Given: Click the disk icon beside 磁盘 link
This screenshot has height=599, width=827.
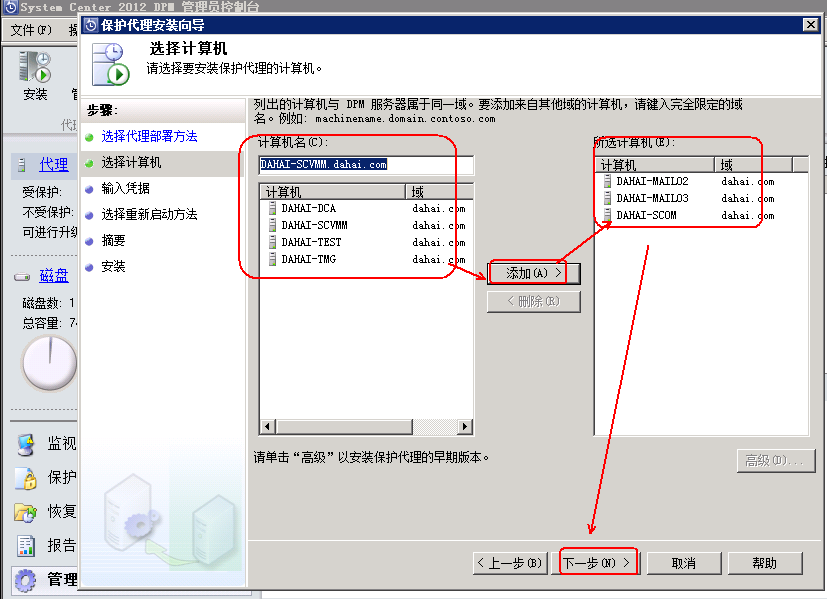Looking at the screenshot, I should click(x=22, y=276).
